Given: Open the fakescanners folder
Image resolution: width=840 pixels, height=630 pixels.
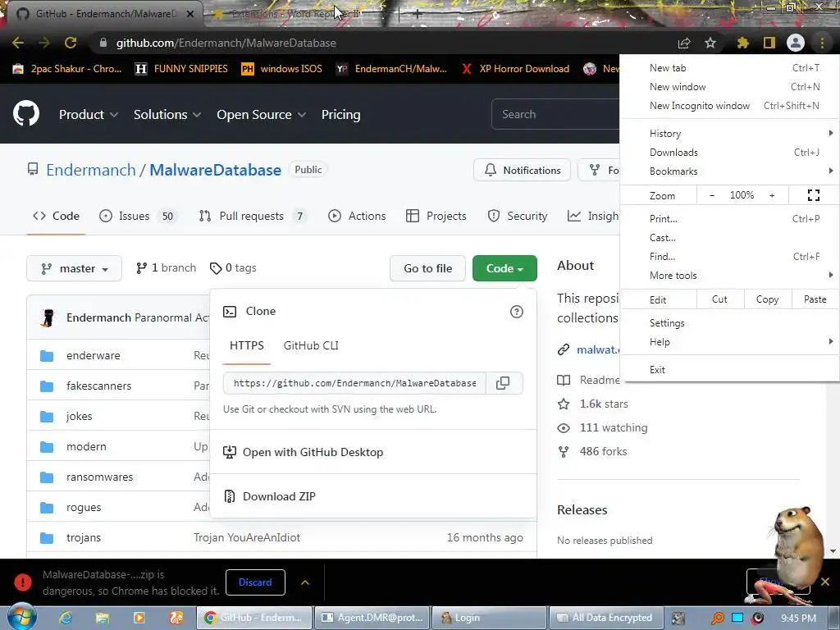Looking at the screenshot, I should (x=98, y=386).
